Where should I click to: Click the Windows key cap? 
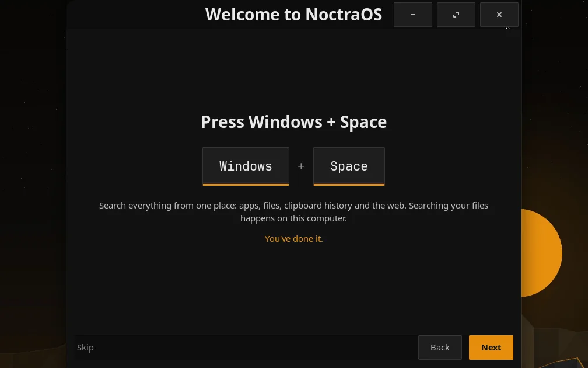(x=246, y=166)
